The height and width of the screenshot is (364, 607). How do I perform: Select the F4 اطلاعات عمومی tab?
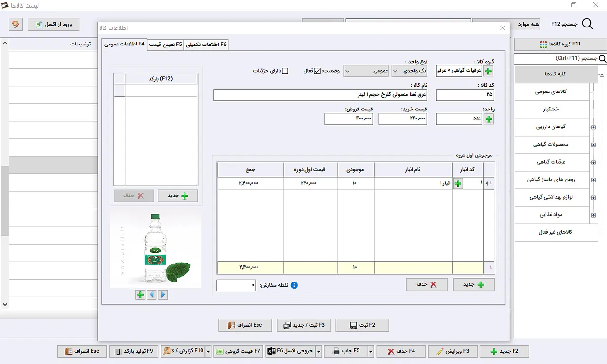click(124, 44)
